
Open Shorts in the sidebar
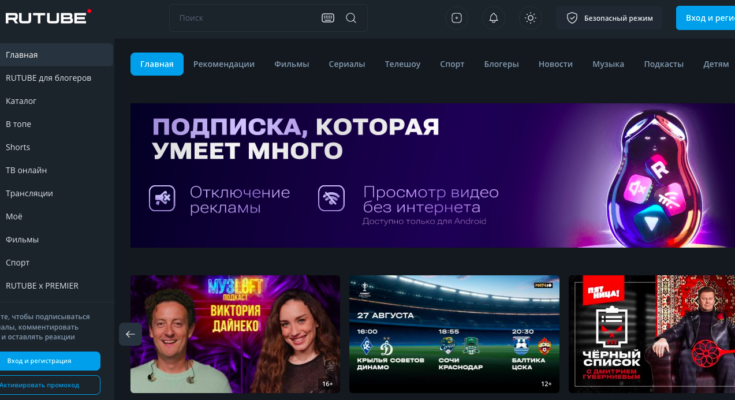56,147
